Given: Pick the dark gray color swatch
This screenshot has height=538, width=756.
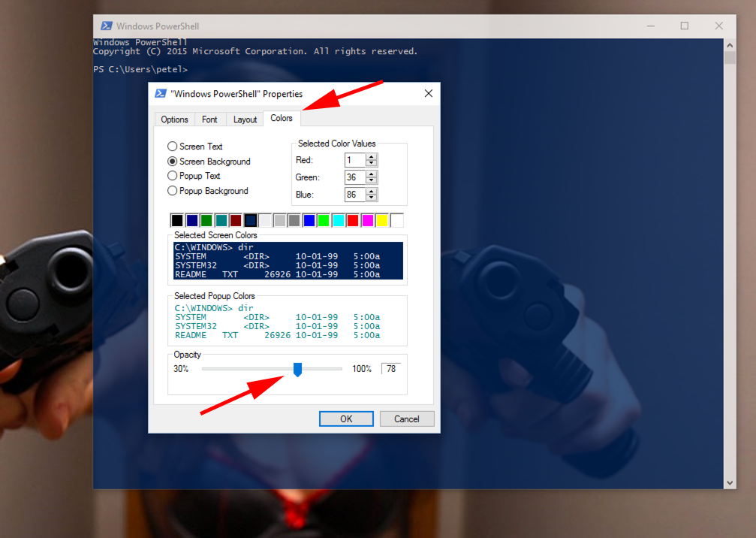Looking at the screenshot, I should 294,220.
